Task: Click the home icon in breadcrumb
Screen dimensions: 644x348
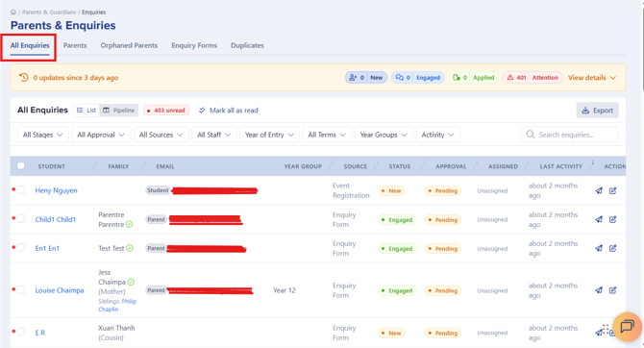Action: [x=13, y=12]
